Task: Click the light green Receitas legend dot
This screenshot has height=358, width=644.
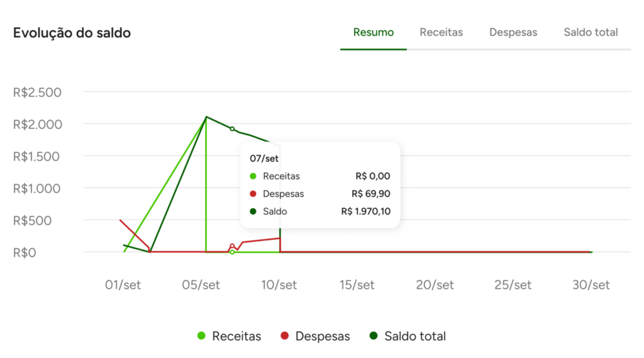Action: point(201,336)
